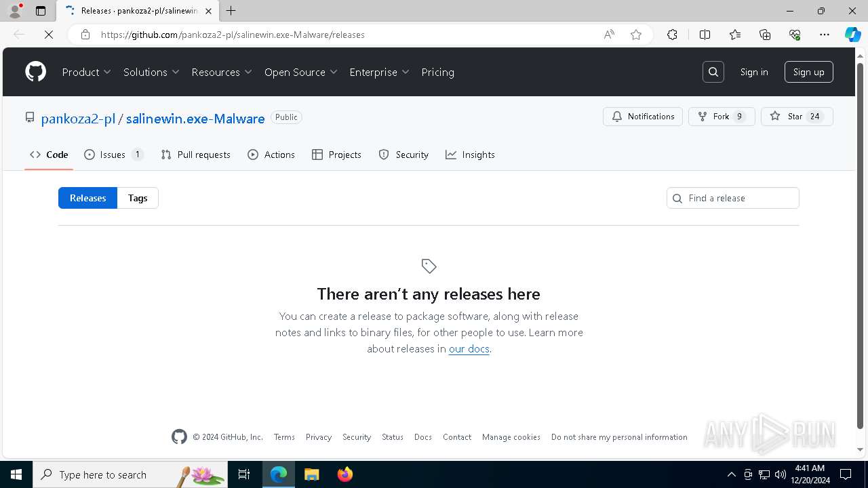Click the Edge profile avatar icon
This screenshot has width=868, height=488.
point(14,11)
